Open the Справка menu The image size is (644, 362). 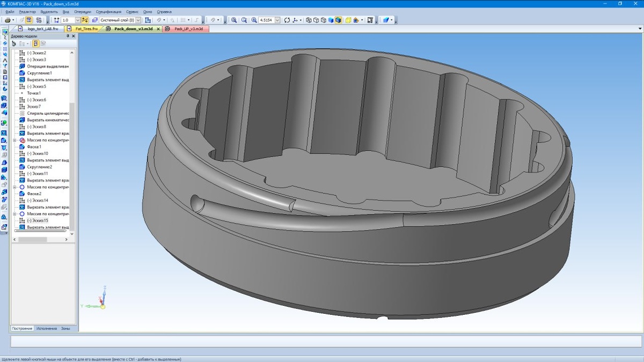point(165,11)
